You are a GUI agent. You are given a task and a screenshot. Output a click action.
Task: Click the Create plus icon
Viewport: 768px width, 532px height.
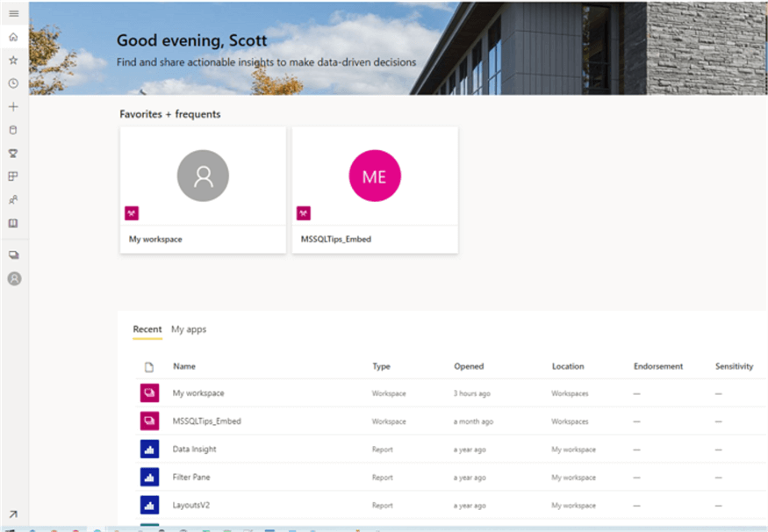(x=14, y=107)
